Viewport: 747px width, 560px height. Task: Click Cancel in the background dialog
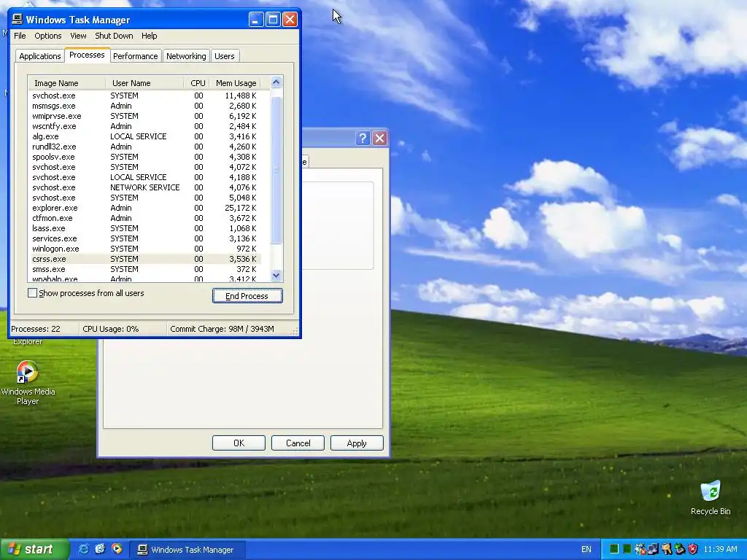[x=298, y=443]
